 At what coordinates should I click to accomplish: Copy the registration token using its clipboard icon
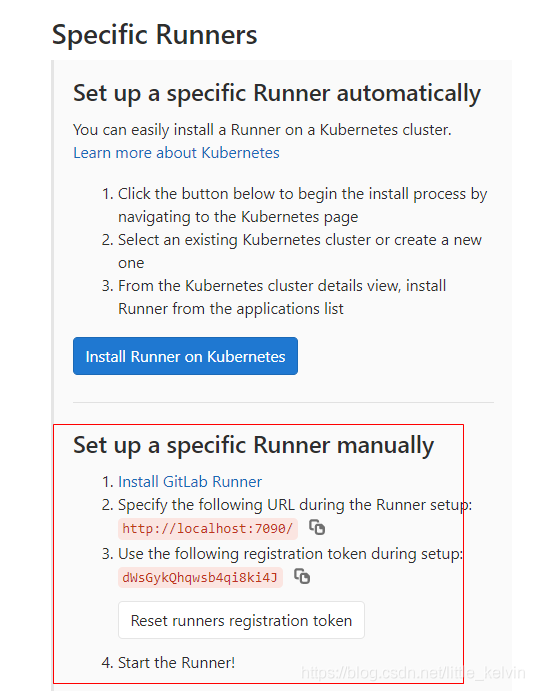tap(302, 576)
